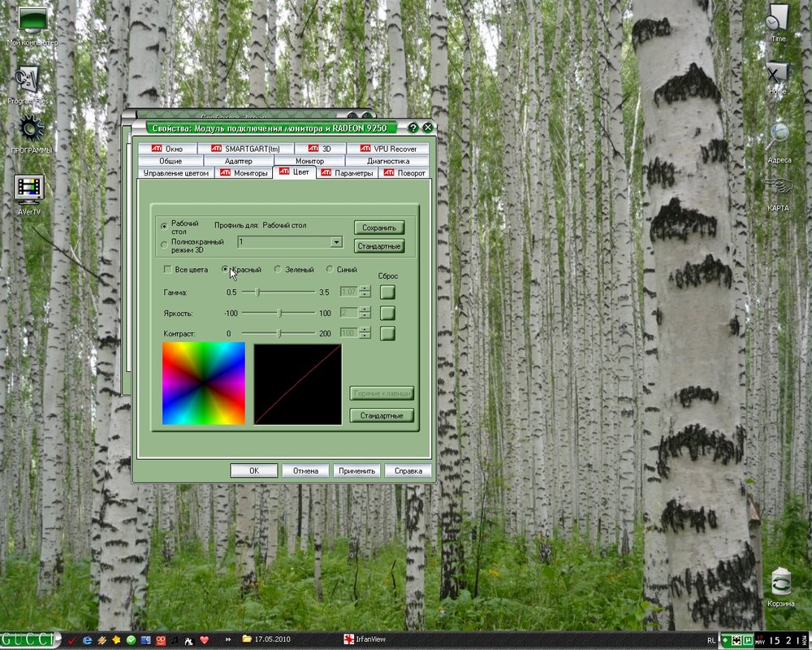Click the RL language indicator in taskbar
The width and height of the screenshot is (812, 650).
tap(711, 641)
